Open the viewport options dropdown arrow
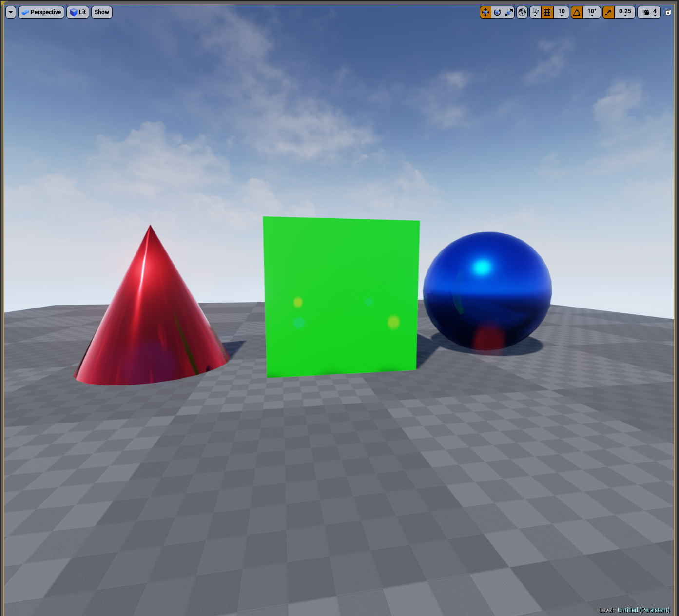 coord(11,12)
